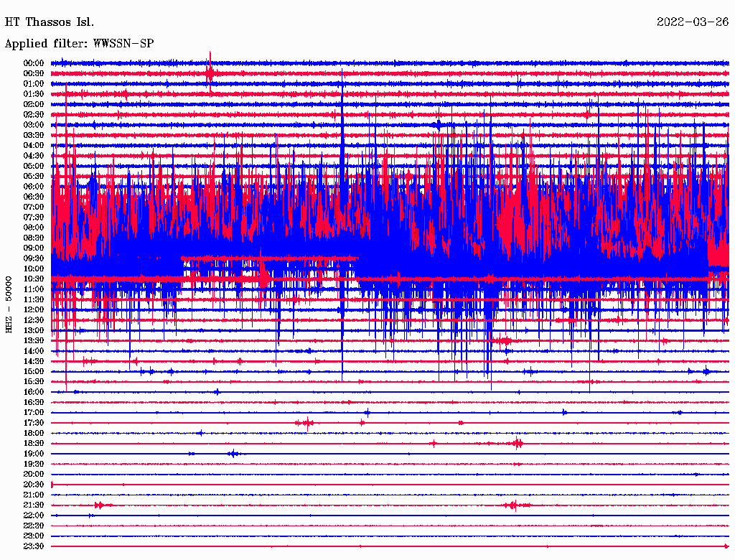This screenshot has width=735, height=560.
Task: Select the 13:30 time label
Action: pyautogui.click(x=34, y=340)
